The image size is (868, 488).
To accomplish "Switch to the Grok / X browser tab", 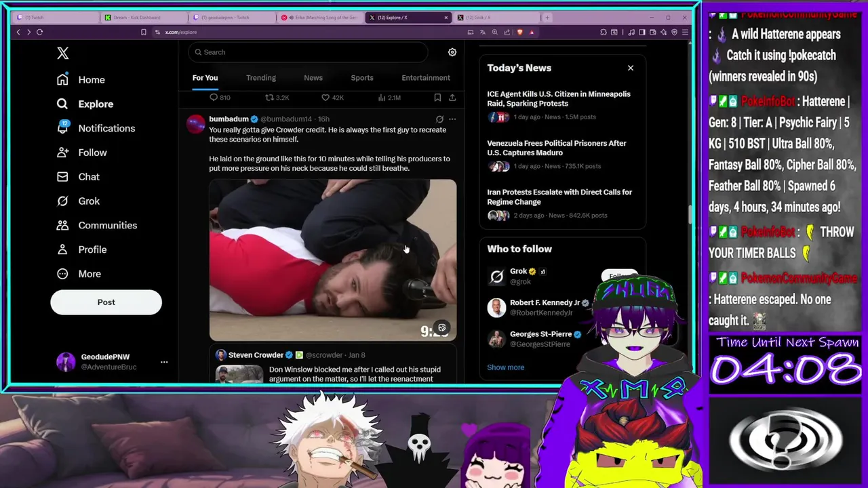I will click(495, 17).
